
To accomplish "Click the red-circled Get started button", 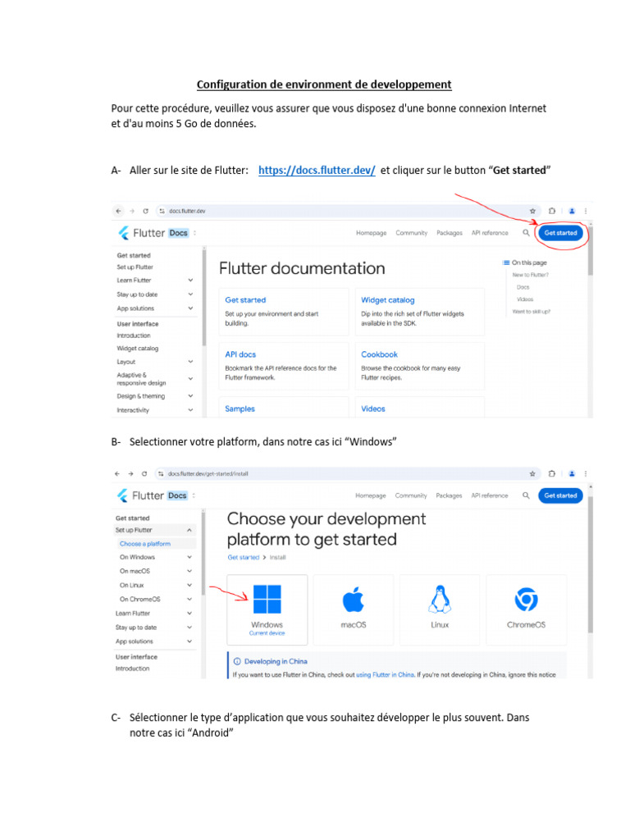I will coord(560,233).
